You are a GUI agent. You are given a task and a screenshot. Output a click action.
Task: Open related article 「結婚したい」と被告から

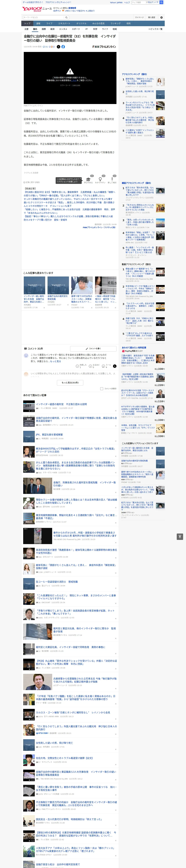69,211
